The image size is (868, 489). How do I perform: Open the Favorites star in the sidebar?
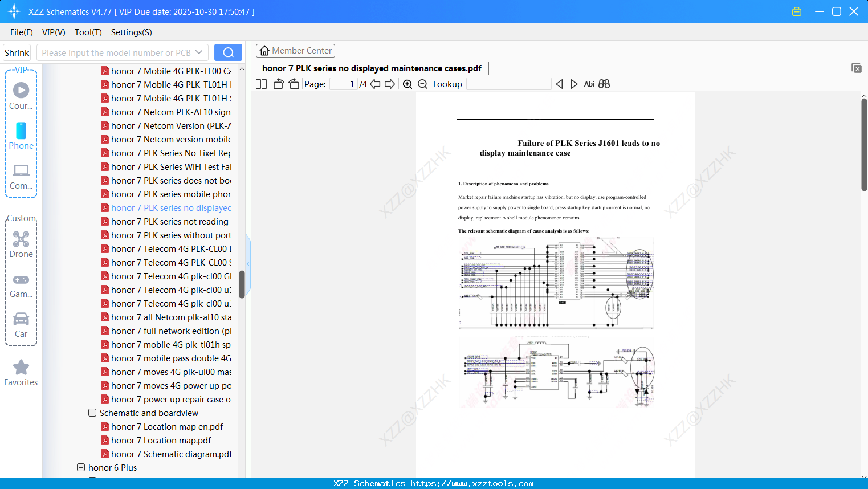(21, 373)
